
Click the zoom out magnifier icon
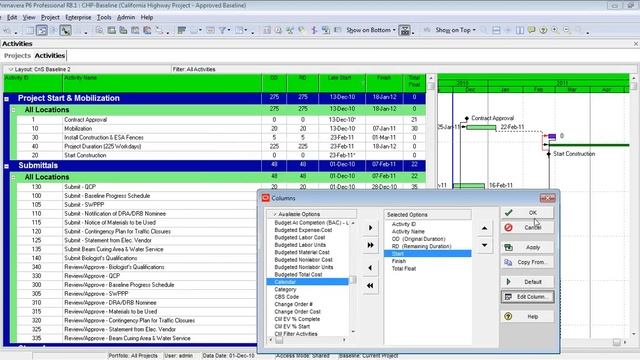(x=567, y=30)
